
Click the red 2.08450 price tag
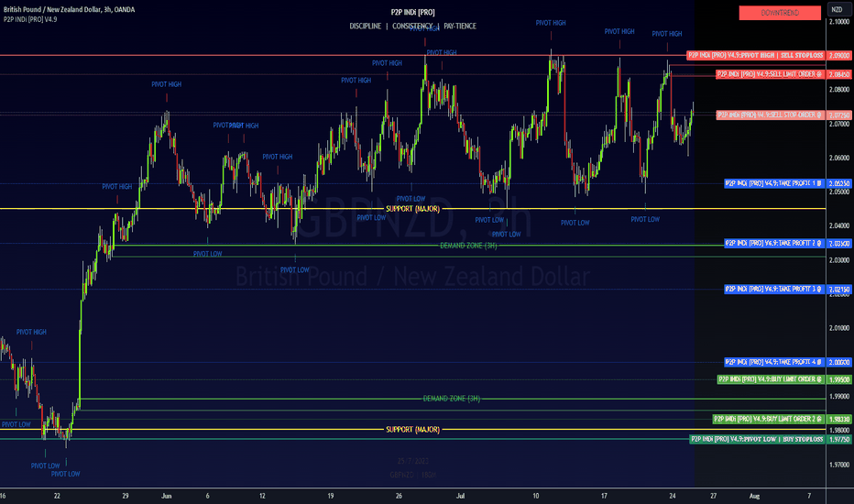(839, 74)
